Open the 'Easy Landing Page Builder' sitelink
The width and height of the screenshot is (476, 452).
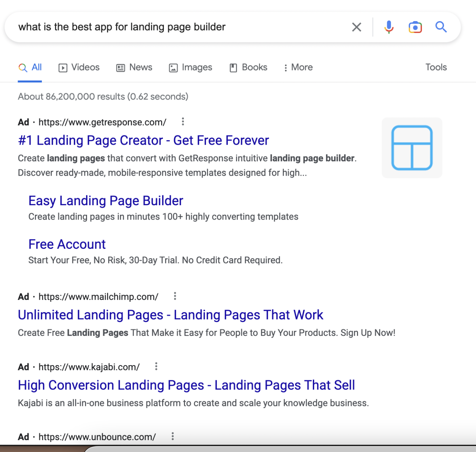[x=106, y=201]
